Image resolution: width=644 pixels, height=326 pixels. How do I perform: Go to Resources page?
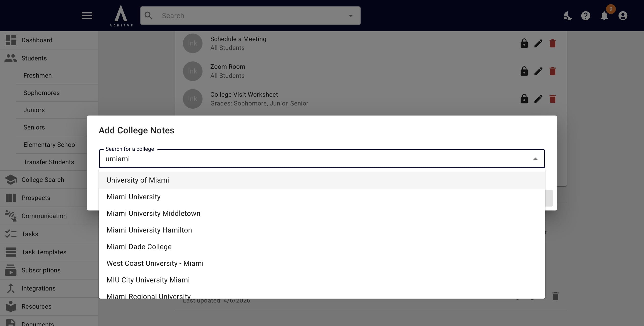pyautogui.click(x=49, y=306)
